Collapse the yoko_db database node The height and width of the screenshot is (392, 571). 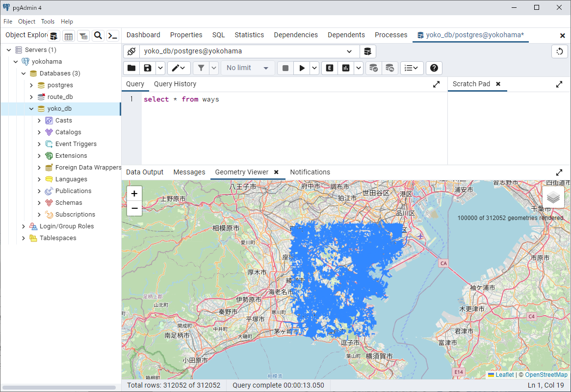(31, 109)
